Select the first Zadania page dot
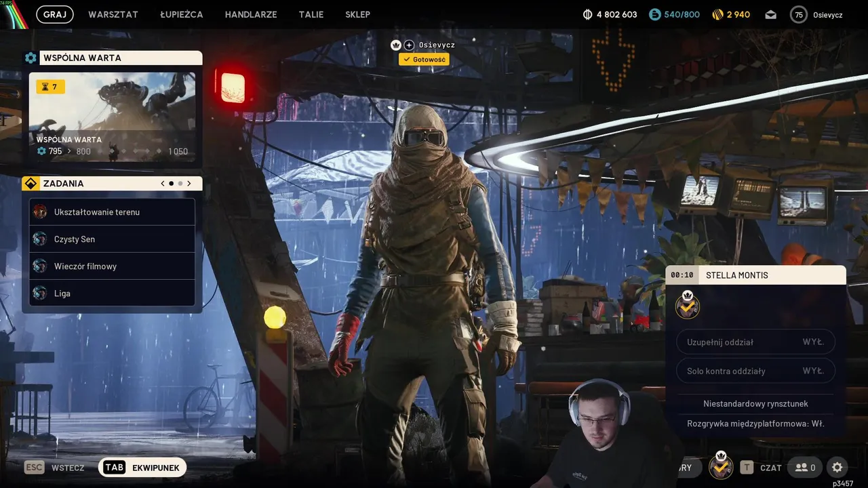The image size is (868, 488). point(172,184)
